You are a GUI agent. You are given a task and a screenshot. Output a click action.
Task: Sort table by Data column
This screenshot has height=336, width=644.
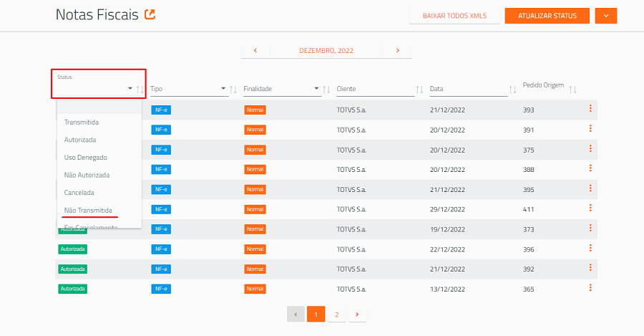point(512,90)
